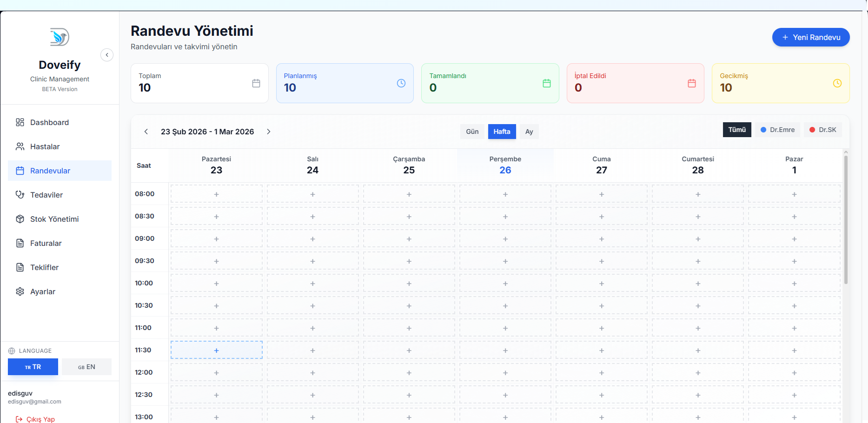
Task: Click the Gecikmiş clock icon
Action: click(837, 83)
